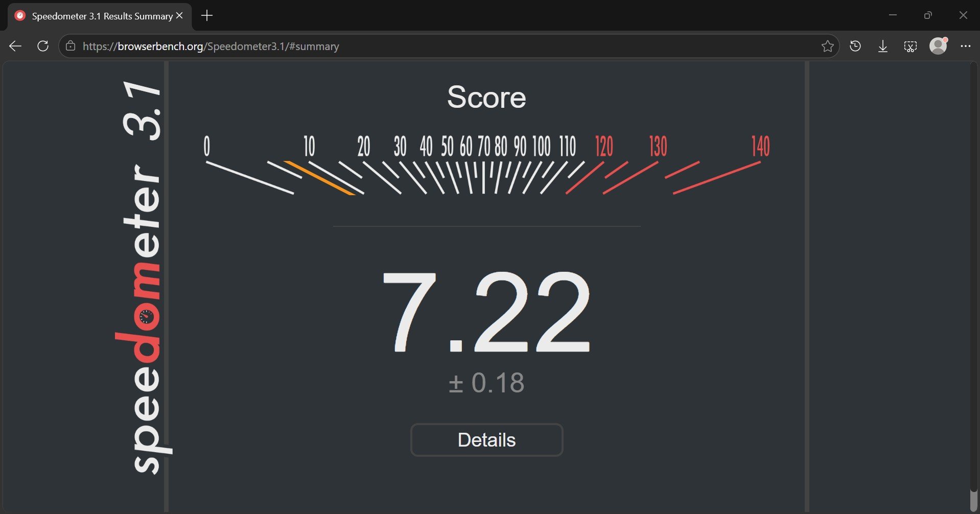This screenshot has height=514, width=980.
Task: Click the score value 7.22
Action: [x=486, y=312]
